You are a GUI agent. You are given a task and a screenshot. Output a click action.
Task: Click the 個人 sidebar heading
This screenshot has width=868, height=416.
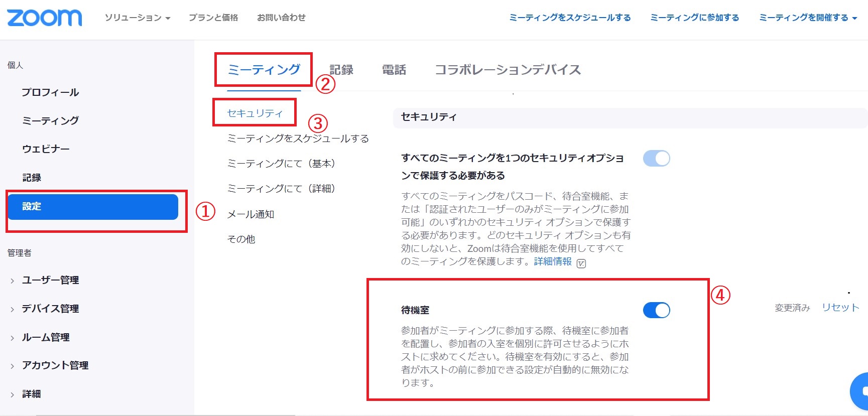tap(15, 65)
